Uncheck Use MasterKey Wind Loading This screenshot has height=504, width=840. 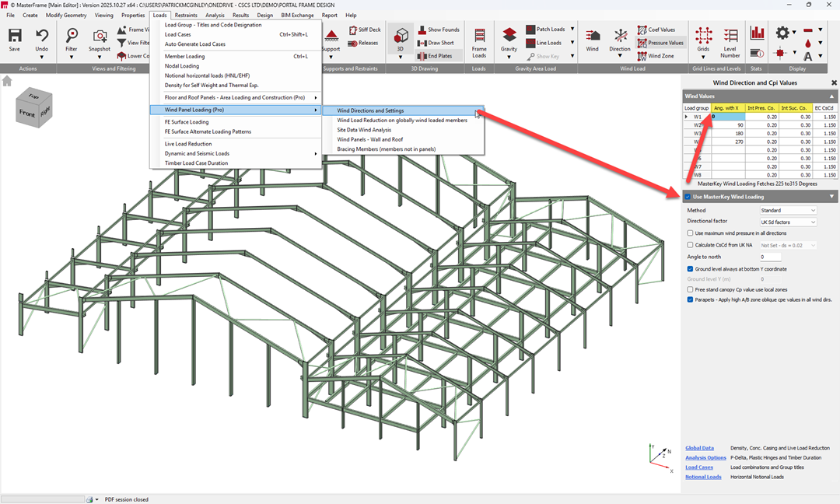pyautogui.click(x=688, y=197)
